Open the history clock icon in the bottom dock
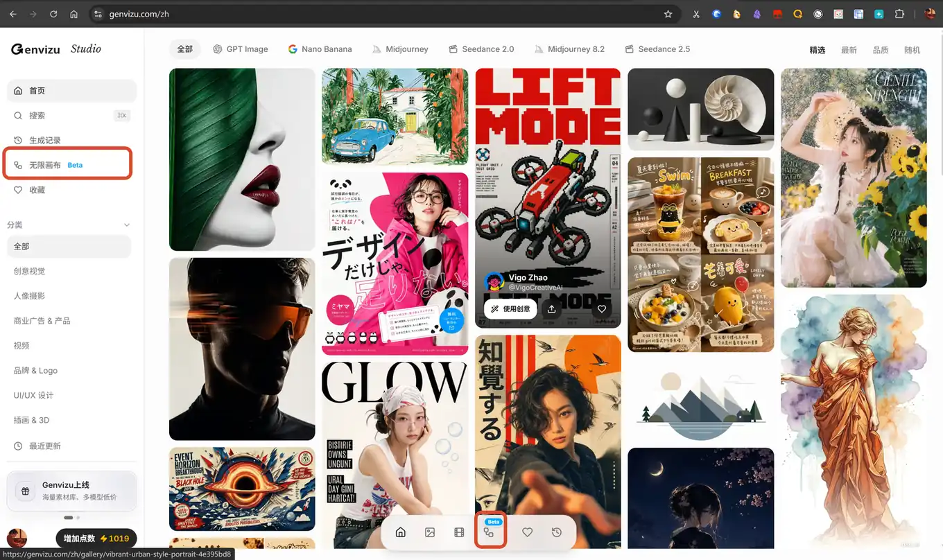This screenshot has width=943, height=560. point(557,532)
